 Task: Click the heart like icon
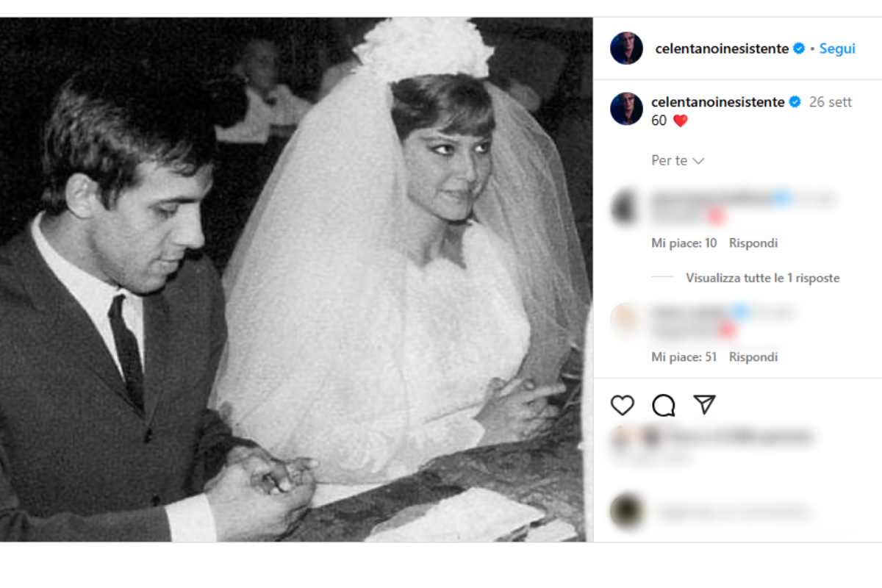click(x=623, y=405)
